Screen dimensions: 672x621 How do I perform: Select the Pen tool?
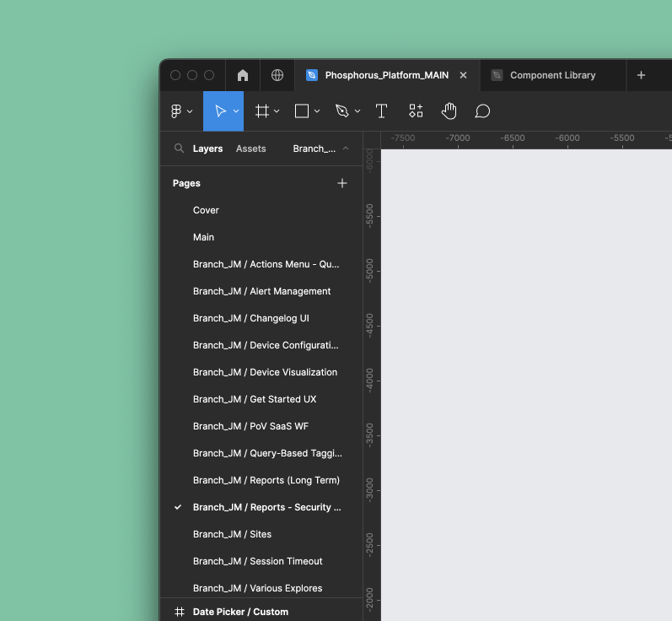[341, 111]
